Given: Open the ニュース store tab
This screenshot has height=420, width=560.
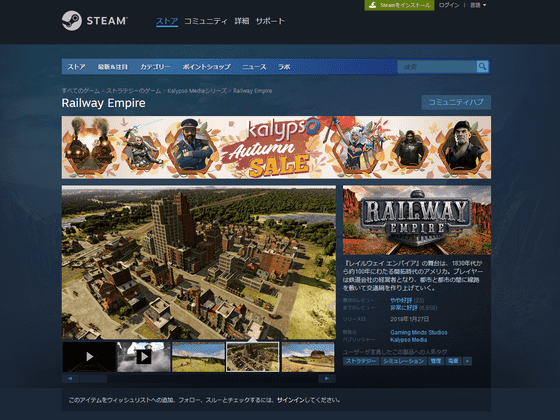Looking at the screenshot, I should coord(254,67).
